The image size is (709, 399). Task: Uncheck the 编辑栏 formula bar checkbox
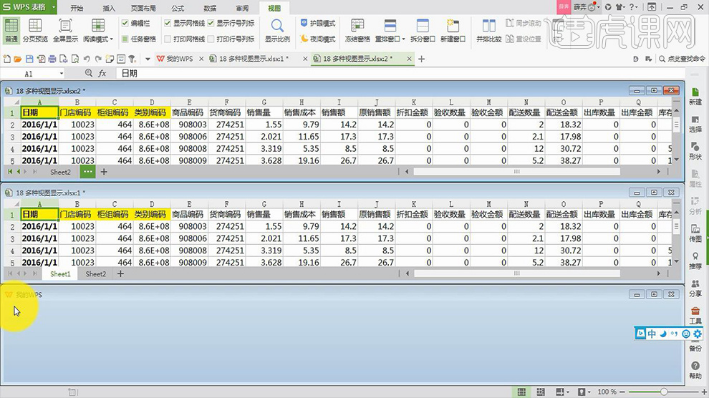(125, 23)
